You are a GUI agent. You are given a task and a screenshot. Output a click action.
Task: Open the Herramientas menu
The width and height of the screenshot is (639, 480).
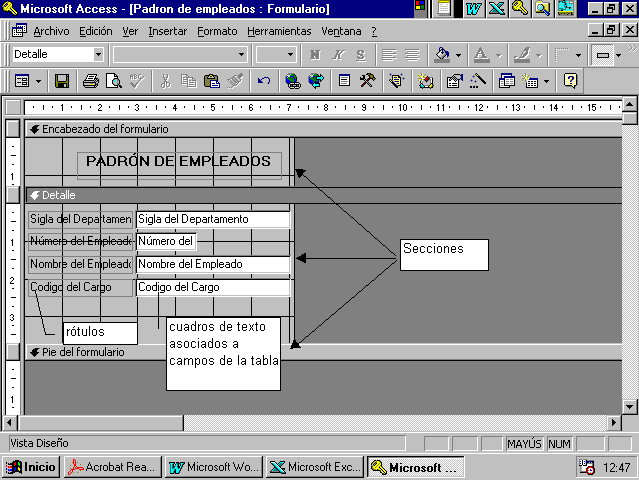pyautogui.click(x=279, y=31)
